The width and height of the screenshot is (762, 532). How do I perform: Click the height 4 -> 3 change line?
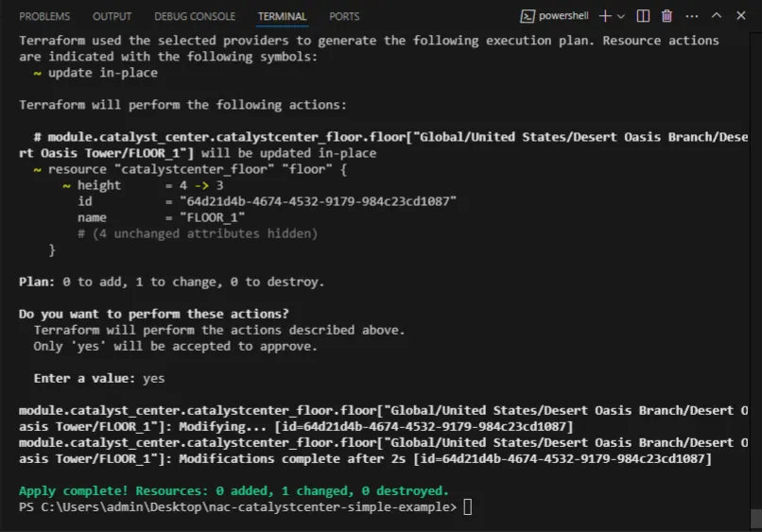[x=149, y=185]
